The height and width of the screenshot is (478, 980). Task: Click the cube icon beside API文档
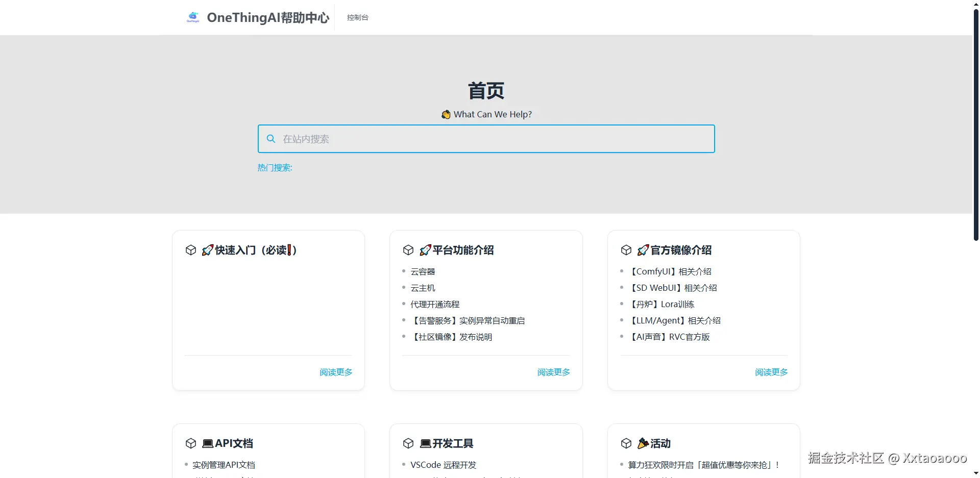tap(191, 443)
